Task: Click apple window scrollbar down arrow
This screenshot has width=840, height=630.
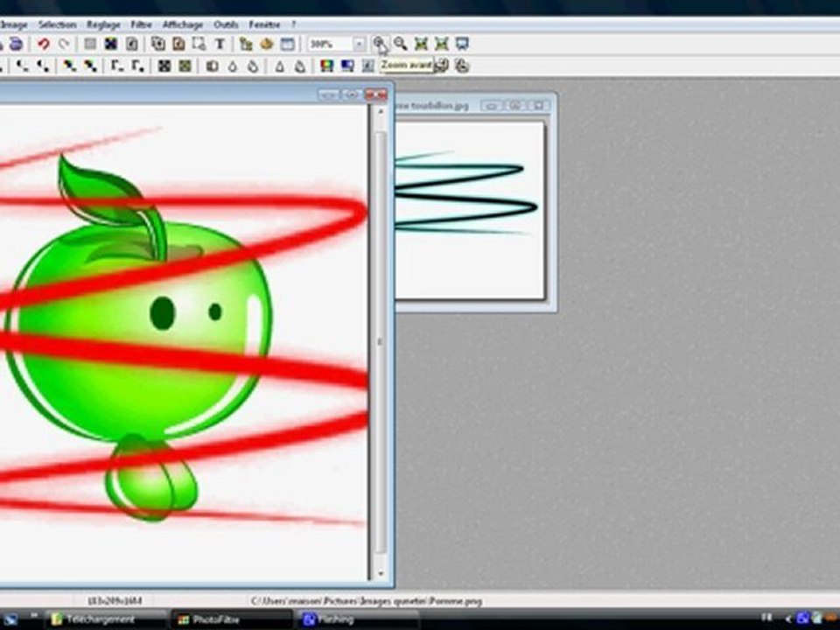Action: point(381,574)
